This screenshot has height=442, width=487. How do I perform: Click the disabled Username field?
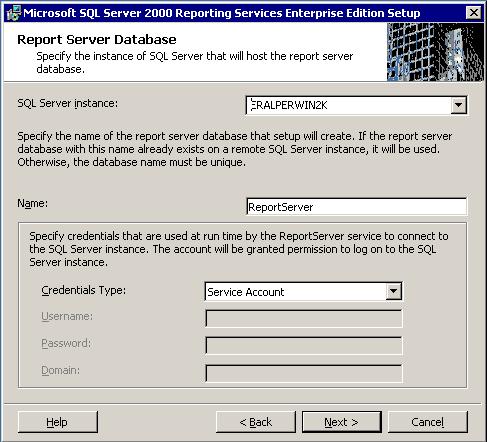[304, 318]
